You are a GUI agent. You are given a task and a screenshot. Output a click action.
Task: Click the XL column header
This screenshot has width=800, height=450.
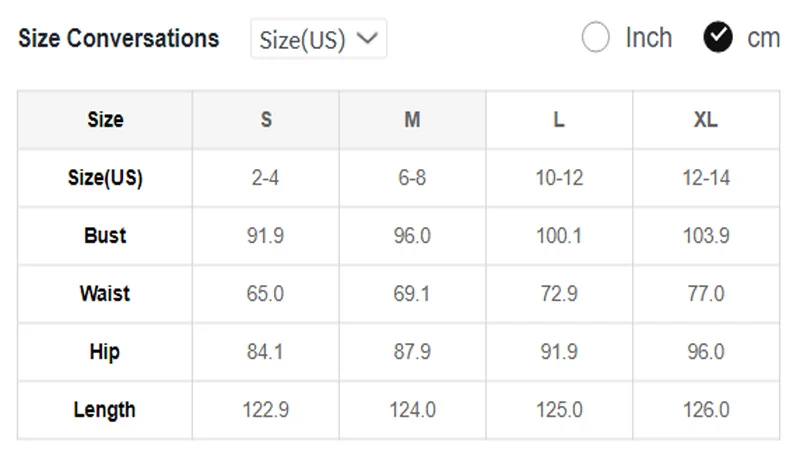(706, 120)
